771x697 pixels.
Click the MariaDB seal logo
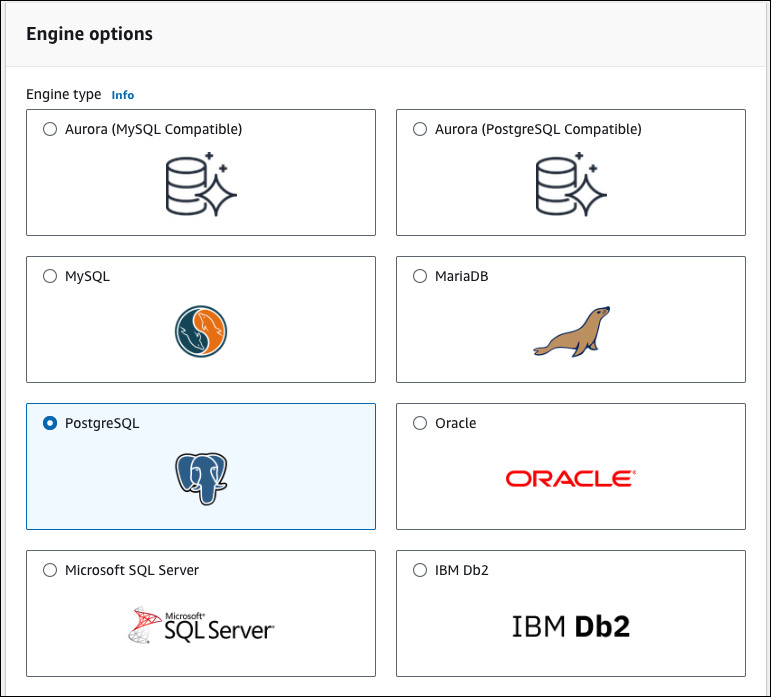click(x=571, y=333)
